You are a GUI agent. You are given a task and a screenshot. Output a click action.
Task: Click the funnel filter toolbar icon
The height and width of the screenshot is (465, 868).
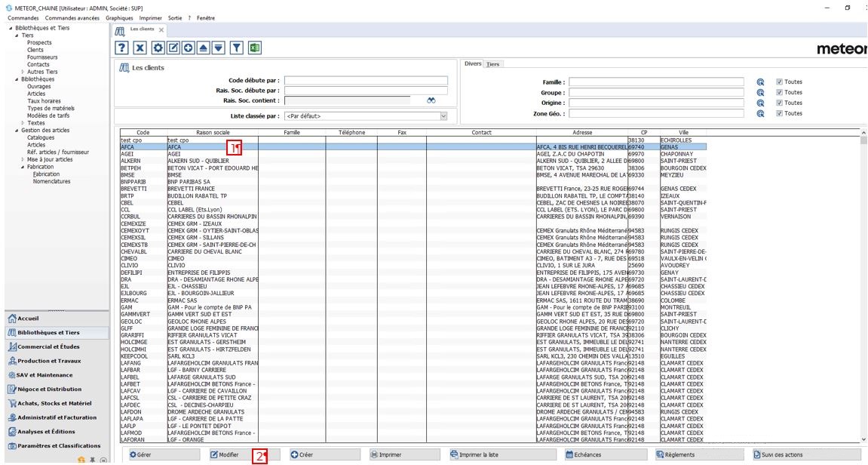[237, 48]
